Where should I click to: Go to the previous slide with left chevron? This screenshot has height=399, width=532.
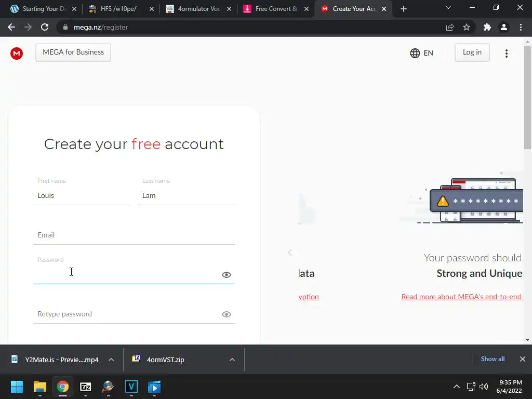(290, 252)
